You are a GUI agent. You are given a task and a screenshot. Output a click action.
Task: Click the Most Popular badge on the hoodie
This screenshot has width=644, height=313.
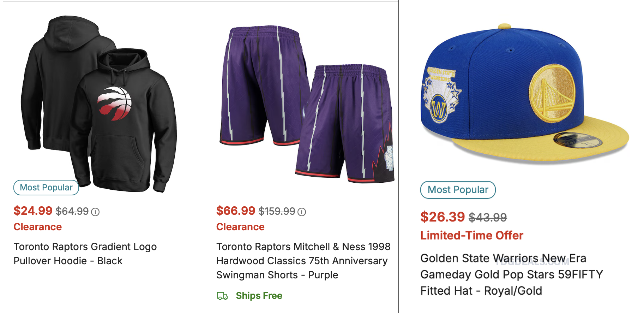click(x=46, y=188)
